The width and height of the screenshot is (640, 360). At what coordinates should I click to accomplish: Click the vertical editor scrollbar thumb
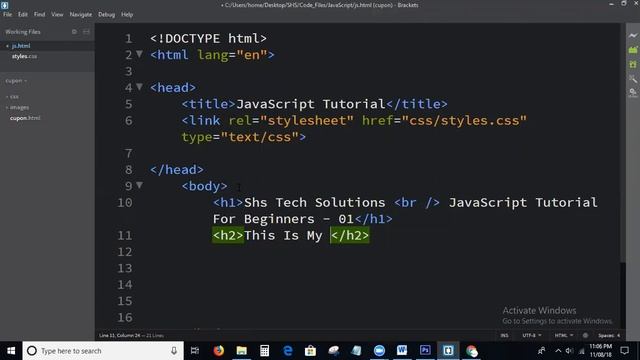click(x=623, y=143)
